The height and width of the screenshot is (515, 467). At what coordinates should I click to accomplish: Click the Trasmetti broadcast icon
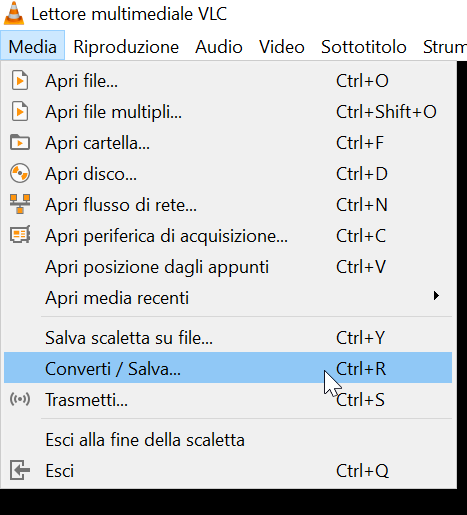click(20, 399)
